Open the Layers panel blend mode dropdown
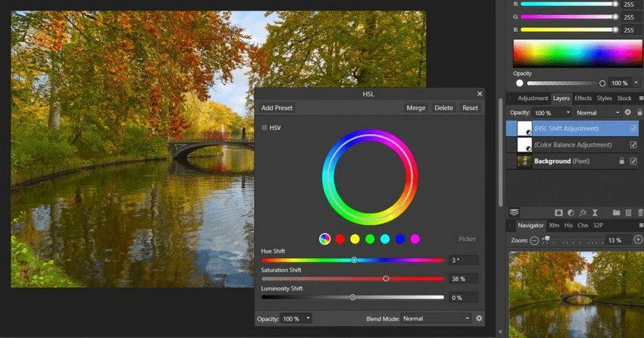Screen dimensions: 644x338 (x=598, y=112)
